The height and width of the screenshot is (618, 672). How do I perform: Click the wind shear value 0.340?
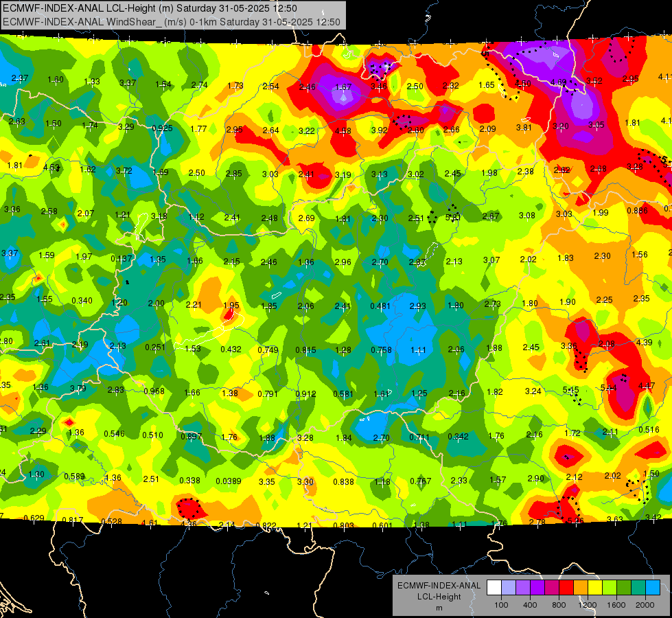coord(82,301)
